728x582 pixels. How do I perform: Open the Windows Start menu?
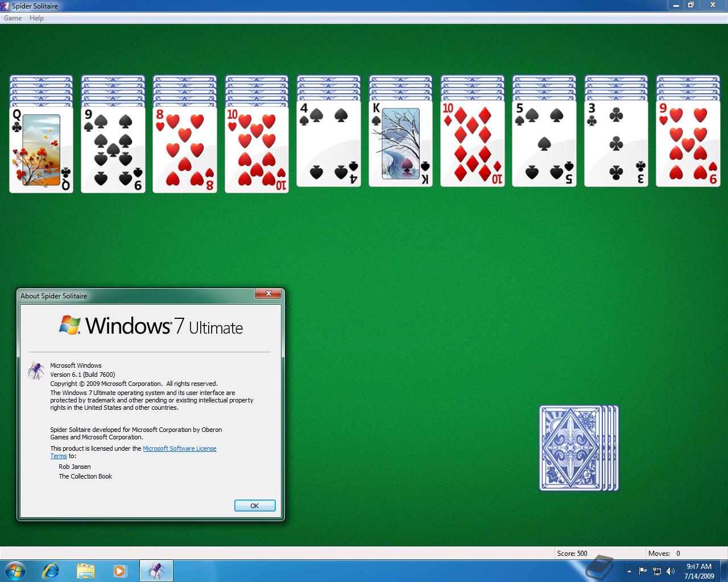(x=15, y=571)
